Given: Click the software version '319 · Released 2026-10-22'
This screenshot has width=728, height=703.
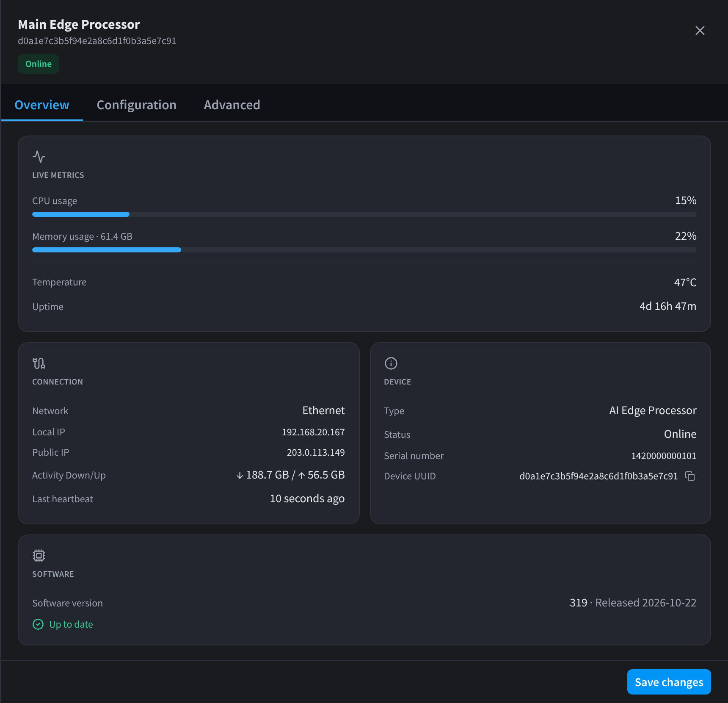Looking at the screenshot, I should point(633,603).
